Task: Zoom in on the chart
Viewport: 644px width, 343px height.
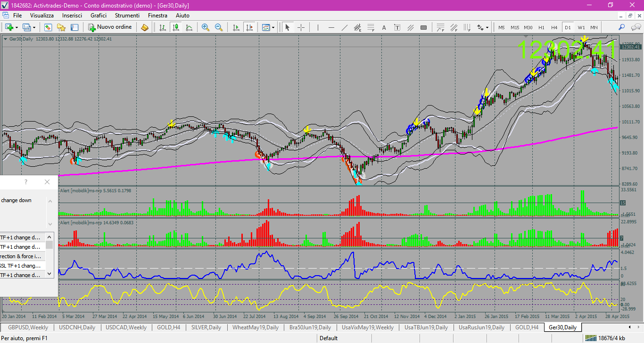Action: 206,27
